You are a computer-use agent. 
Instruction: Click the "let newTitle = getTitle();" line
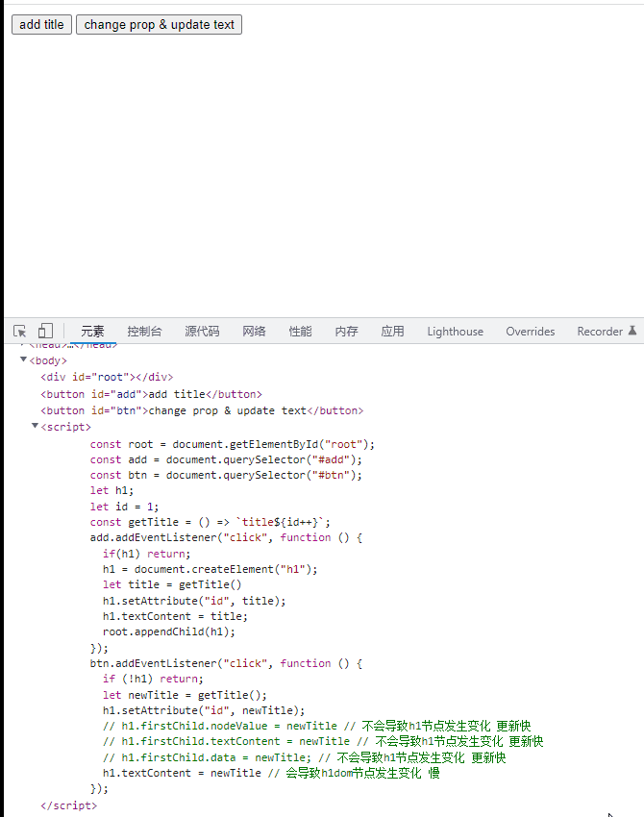(185, 695)
